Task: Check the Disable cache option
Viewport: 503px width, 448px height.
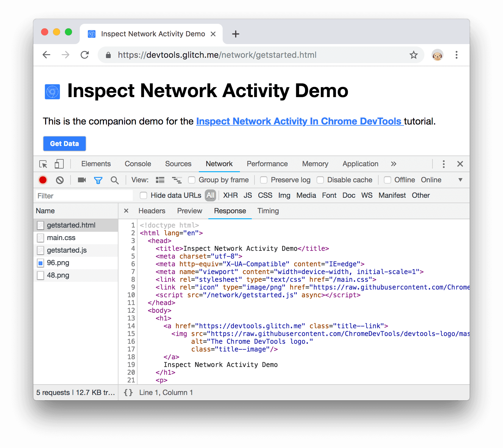Action: pyautogui.click(x=320, y=180)
